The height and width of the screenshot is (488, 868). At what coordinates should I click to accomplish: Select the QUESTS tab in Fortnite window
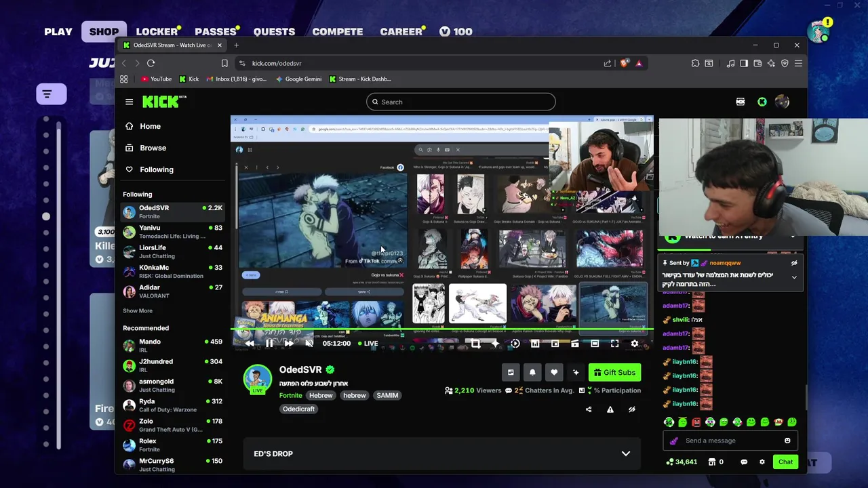pyautogui.click(x=274, y=31)
